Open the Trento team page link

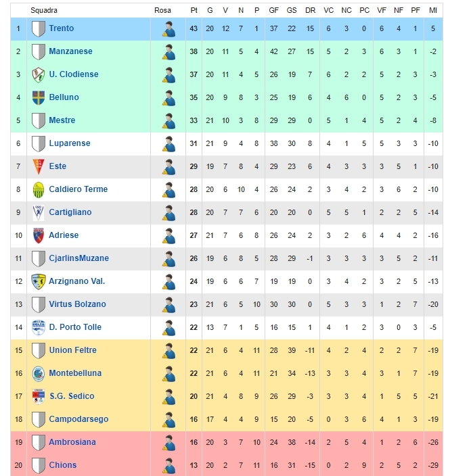[x=62, y=28]
